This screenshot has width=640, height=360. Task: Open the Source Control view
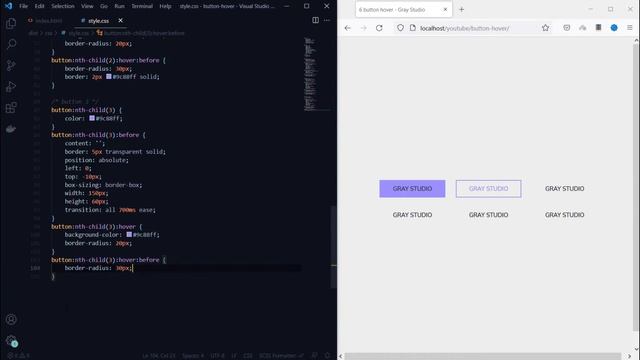pos(11,65)
